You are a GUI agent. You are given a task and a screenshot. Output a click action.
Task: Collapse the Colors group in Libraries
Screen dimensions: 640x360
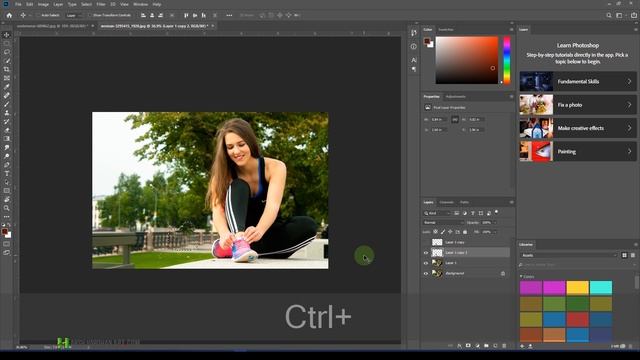521,276
